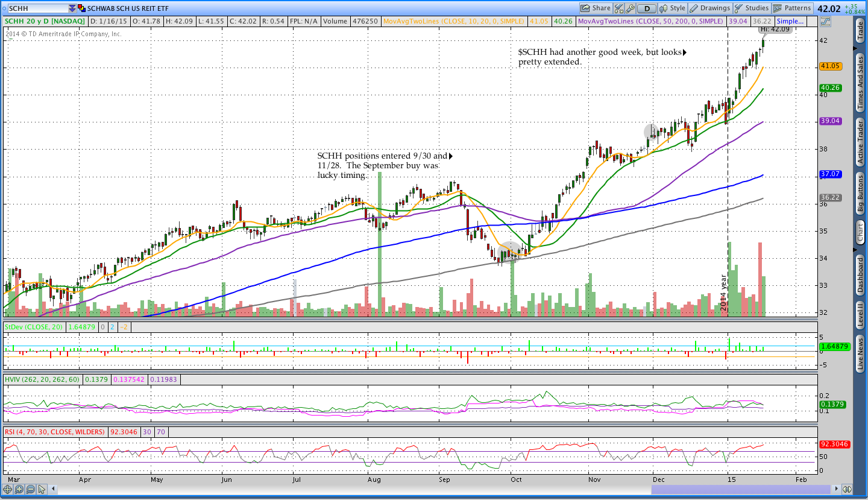Viewport: 868px width, 500px height.
Task: Open the Studies menu
Action: 752,8
